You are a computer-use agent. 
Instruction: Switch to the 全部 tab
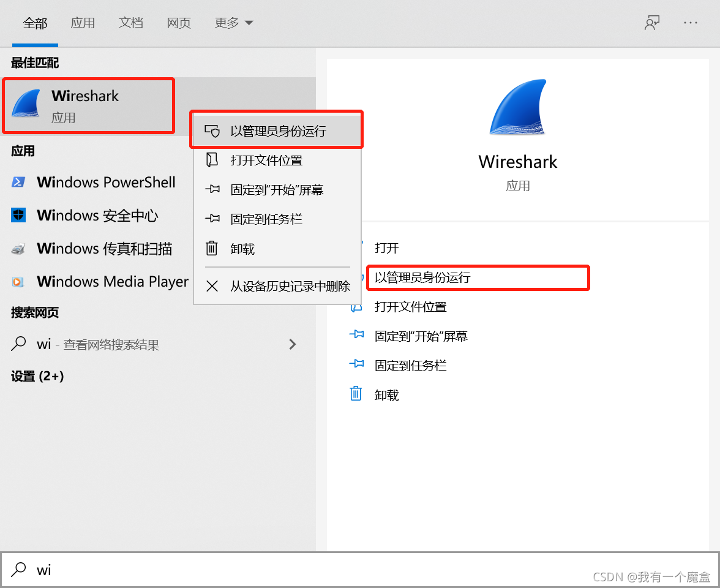(36, 23)
